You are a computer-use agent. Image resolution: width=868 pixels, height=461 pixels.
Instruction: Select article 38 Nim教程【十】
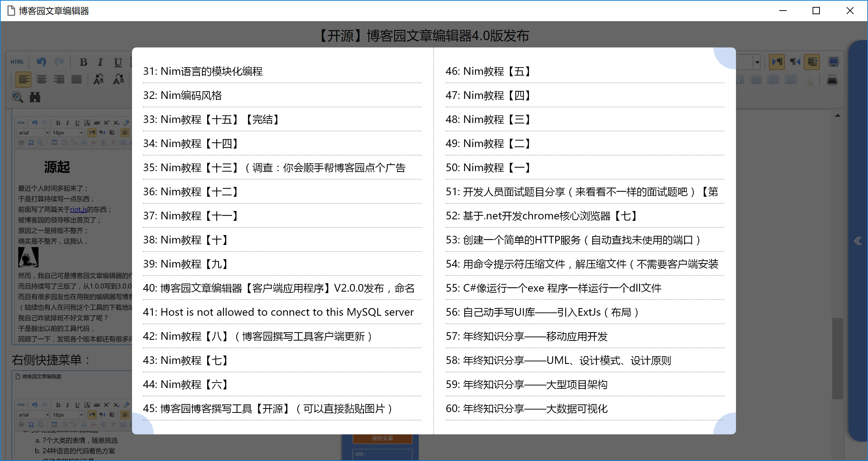point(282,240)
